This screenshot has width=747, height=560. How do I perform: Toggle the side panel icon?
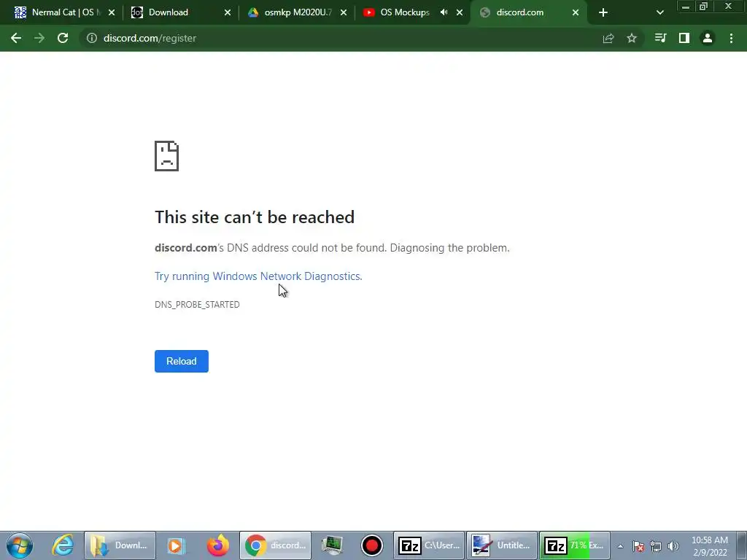(x=684, y=38)
